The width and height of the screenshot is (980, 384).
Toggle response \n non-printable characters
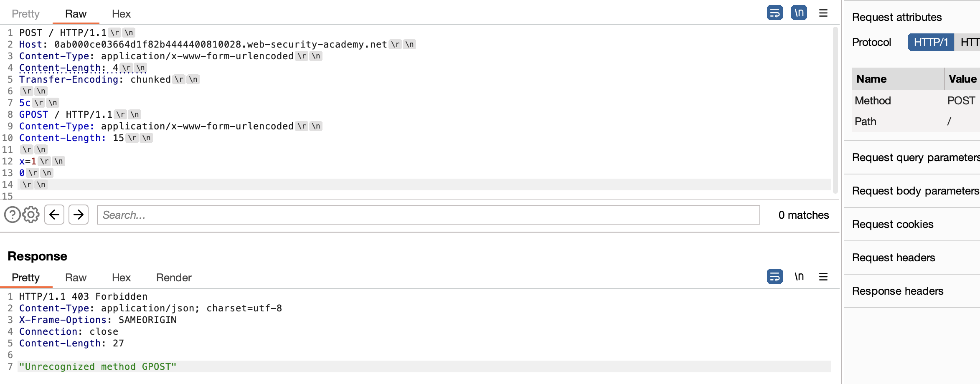pos(799,277)
